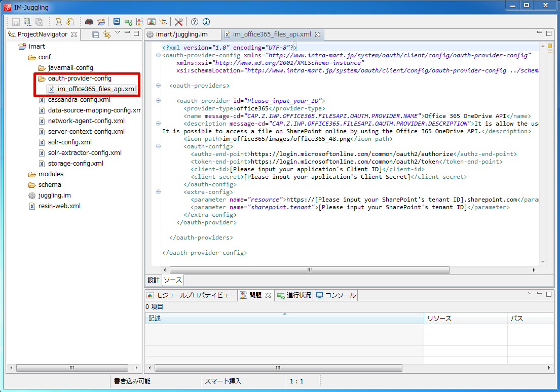This screenshot has width=560, height=392.
Task: Maximize the ProjectNavigator panel
Action: click(136, 33)
